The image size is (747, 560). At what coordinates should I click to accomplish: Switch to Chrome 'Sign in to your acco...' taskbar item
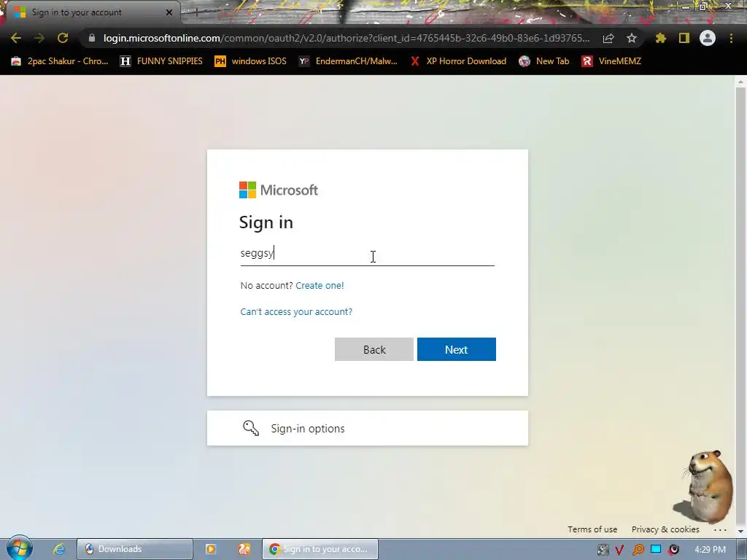click(x=320, y=549)
